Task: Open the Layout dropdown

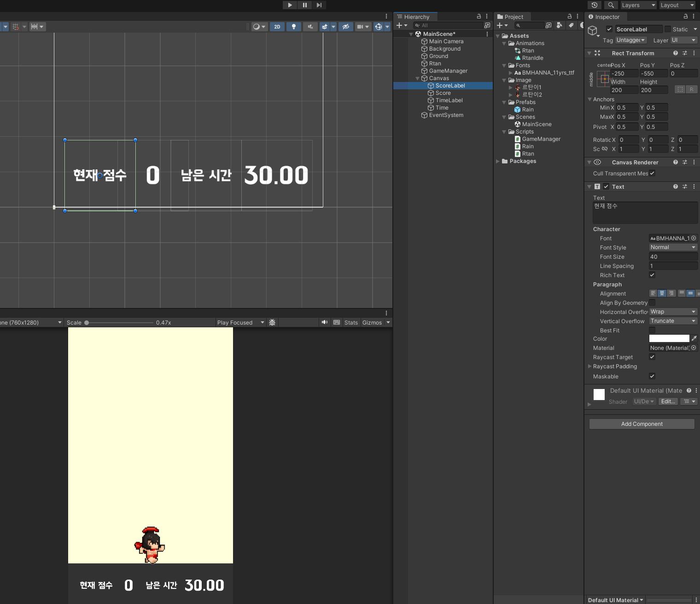Action: [677, 5]
